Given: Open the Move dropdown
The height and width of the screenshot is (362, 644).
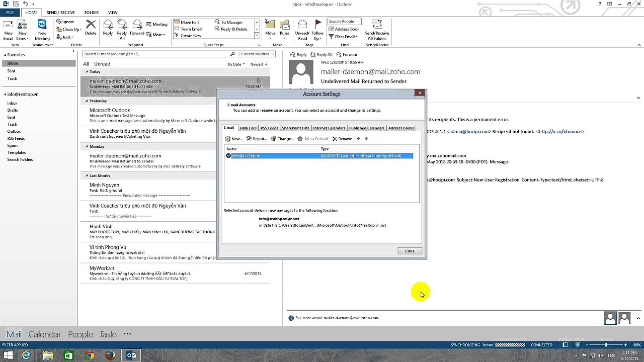Looking at the screenshot, I should (271, 30).
